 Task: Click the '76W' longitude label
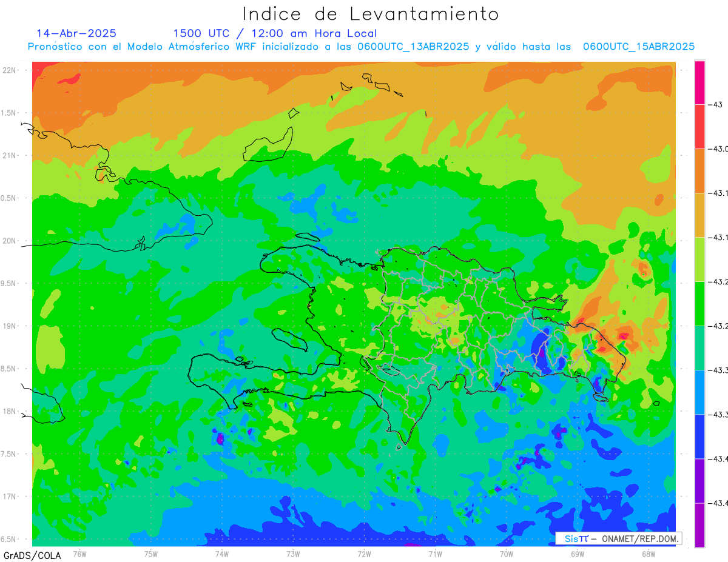[79, 554]
